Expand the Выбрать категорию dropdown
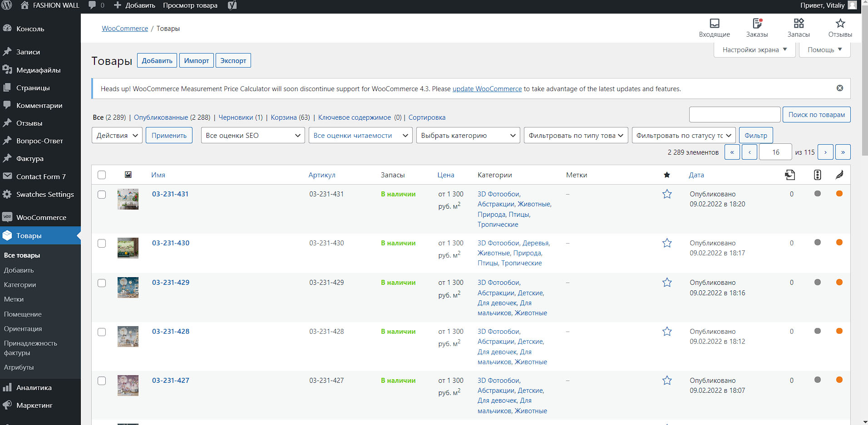 coord(468,135)
